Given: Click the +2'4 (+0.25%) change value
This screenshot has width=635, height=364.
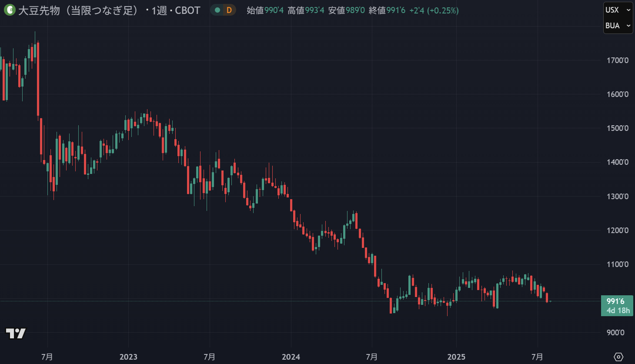Looking at the screenshot, I should click(x=434, y=10).
